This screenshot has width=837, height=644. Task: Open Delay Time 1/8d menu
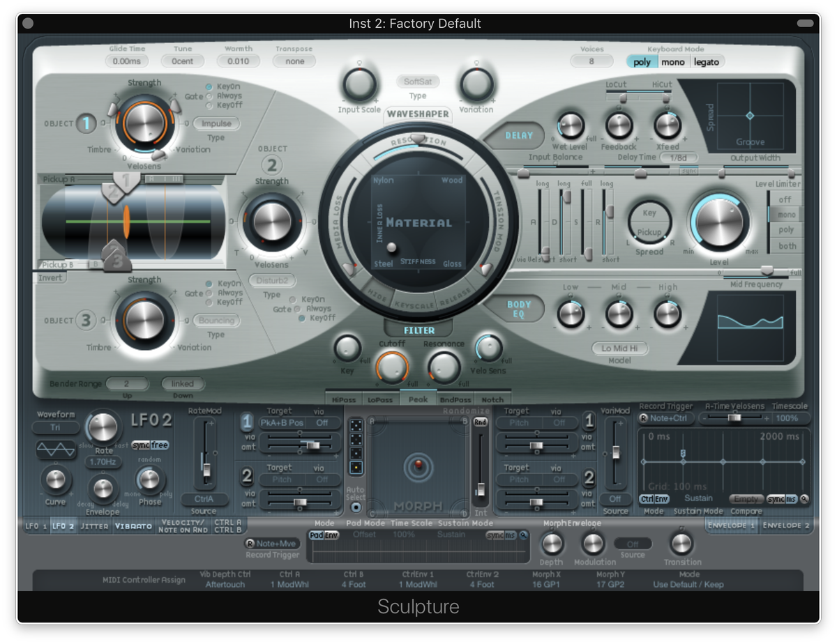point(678,158)
